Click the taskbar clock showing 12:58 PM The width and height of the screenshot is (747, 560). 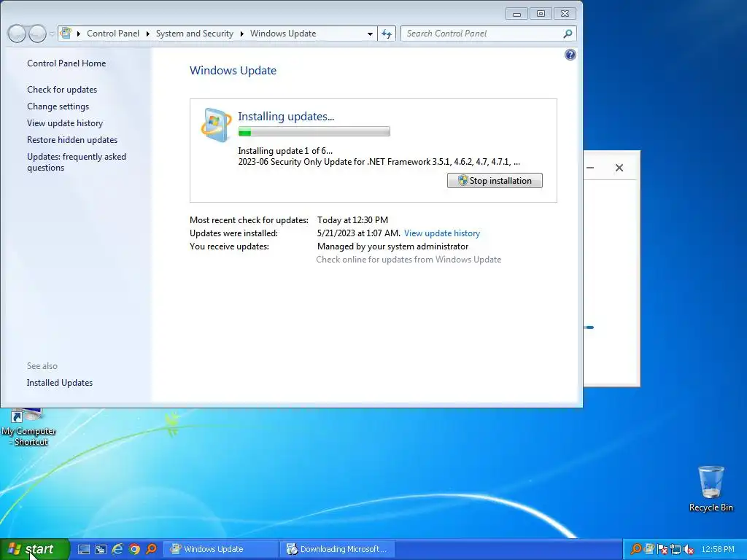[718, 549]
